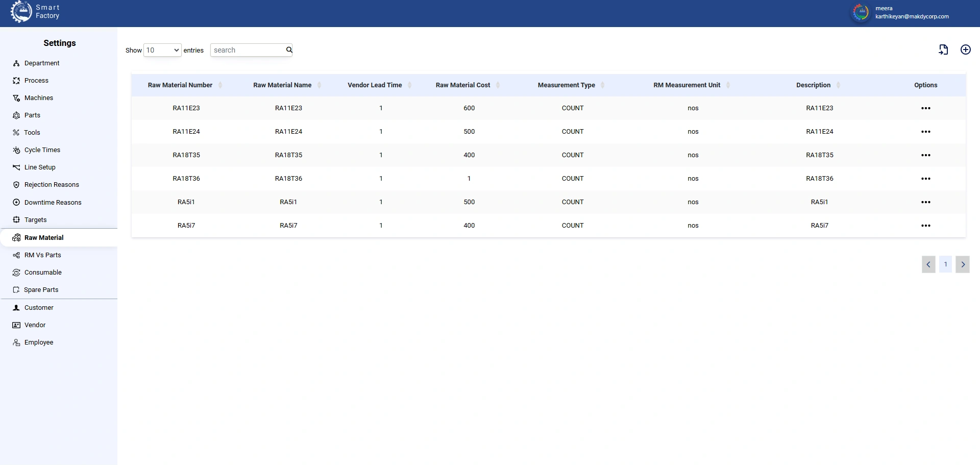Viewport: 980px width, 465px height.
Task: Open options menu for RA11E23 row
Action: coord(925,108)
